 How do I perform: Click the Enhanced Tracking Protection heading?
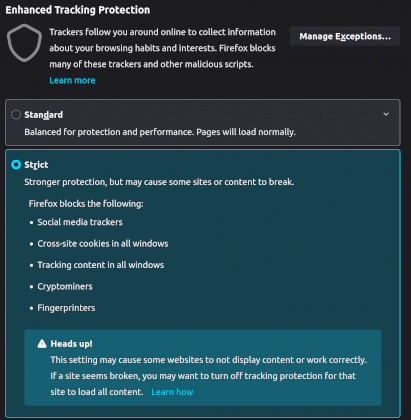pyautogui.click(x=78, y=10)
